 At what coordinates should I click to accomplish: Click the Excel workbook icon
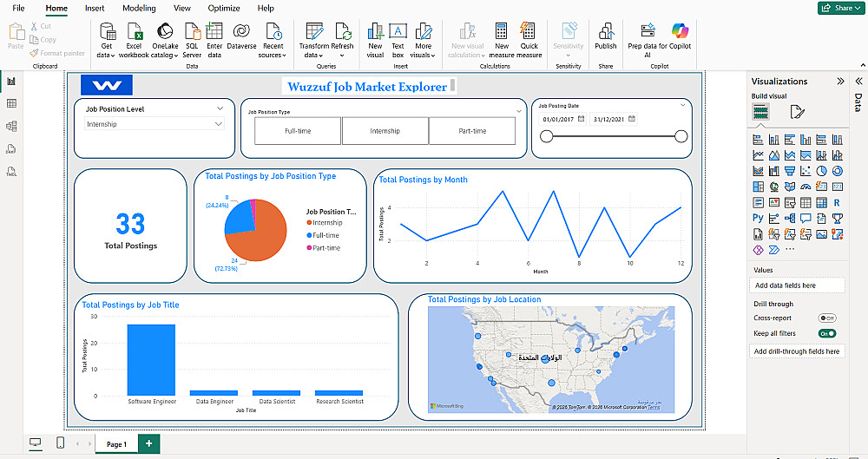(x=135, y=31)
